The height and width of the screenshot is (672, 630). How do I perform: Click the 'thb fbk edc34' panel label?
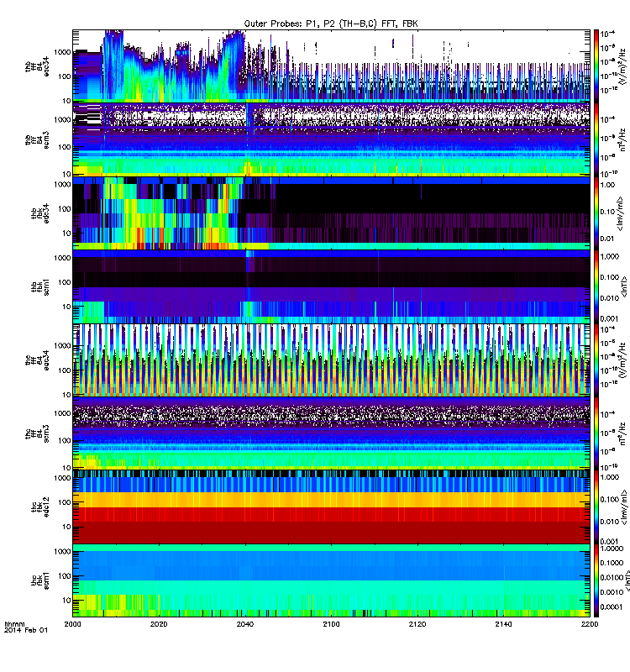click(x=40, y=213)
